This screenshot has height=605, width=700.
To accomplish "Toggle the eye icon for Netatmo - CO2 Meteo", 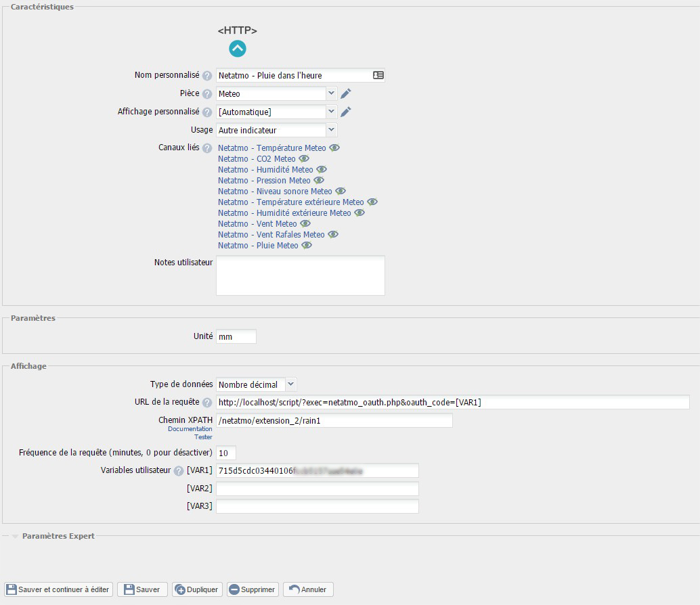I will pyautogui.click(x=304, y=158).
